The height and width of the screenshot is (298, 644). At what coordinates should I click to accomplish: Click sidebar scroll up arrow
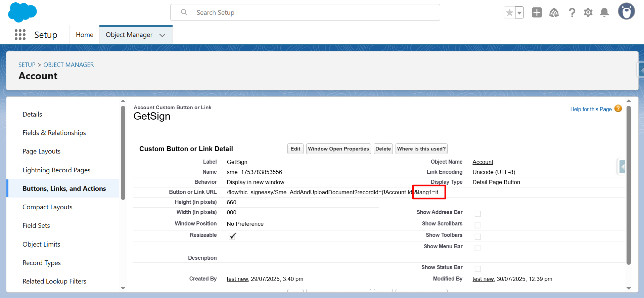tap(123, 101)
